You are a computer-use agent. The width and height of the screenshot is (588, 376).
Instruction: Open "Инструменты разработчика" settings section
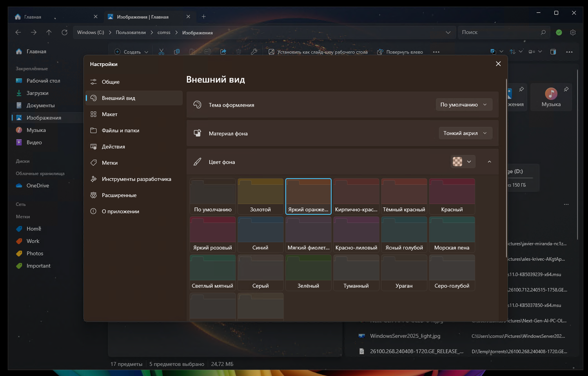click(134, 179)
